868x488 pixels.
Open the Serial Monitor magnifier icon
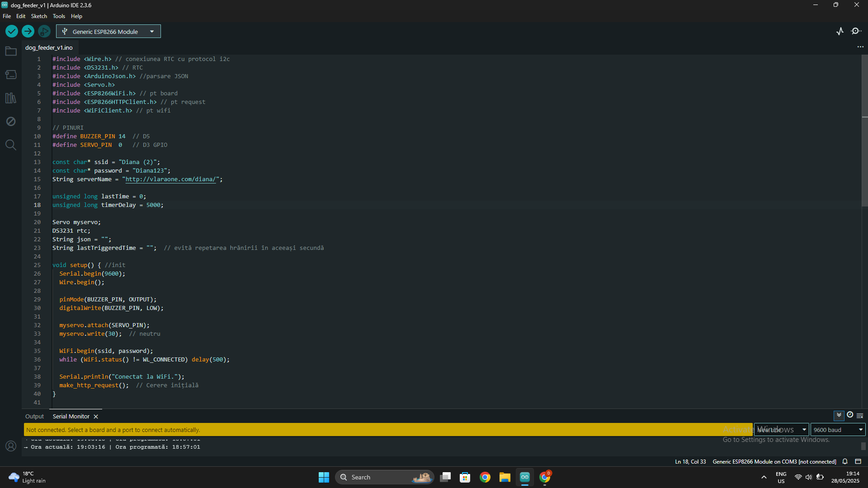point(856,31)
